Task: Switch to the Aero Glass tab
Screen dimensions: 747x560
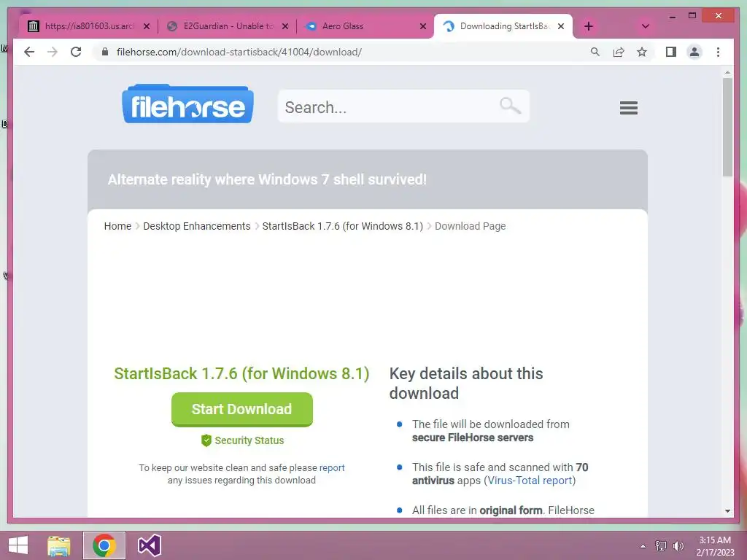Action: click(365, 26)
